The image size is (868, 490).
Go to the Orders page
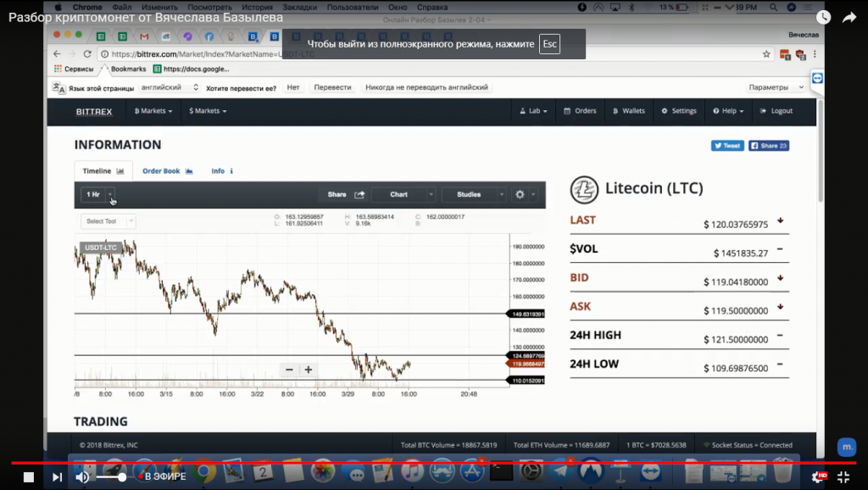(x=580, y=111)
